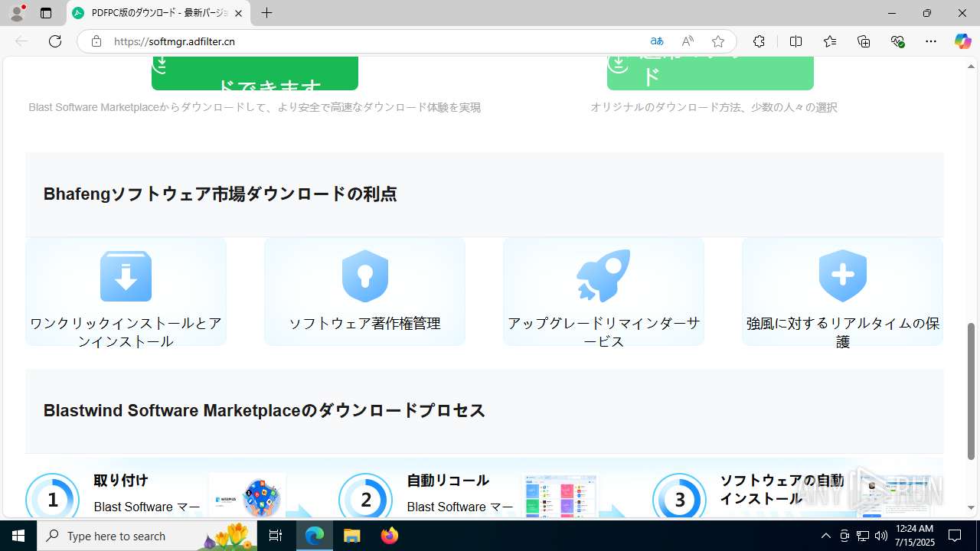980x551 pixels.
Task: Click Bhafengソフトウェア市場ダウンロードの利点 heading
Action: point(220,194)
